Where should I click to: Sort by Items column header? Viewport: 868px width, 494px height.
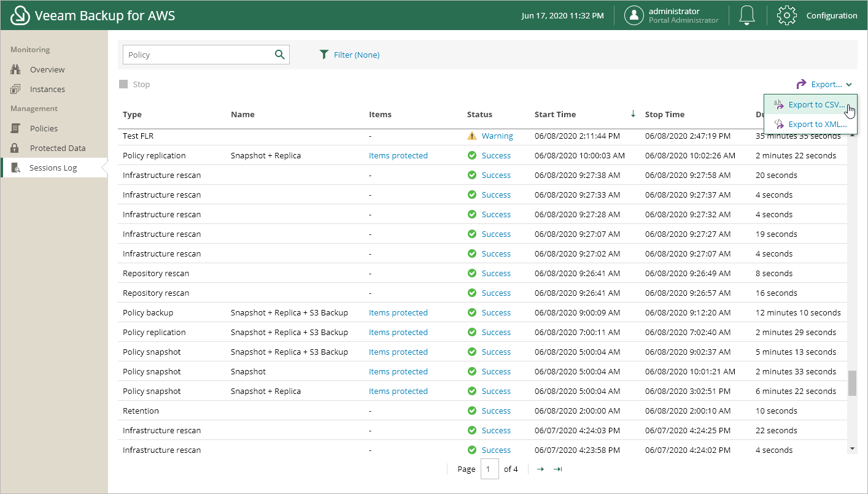(x=380, y=114)
